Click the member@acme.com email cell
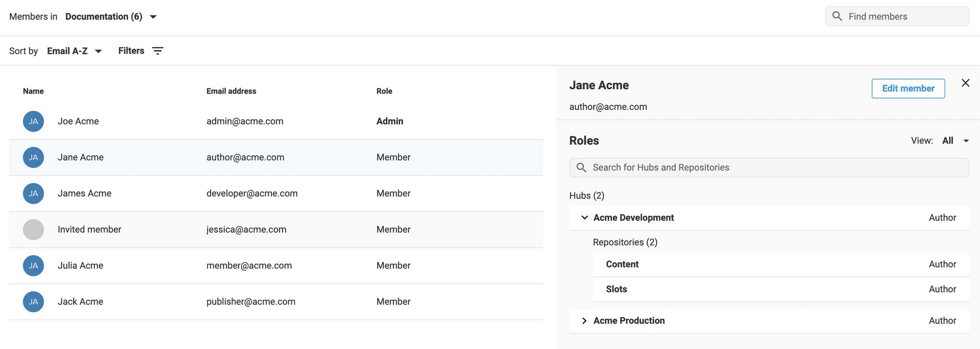980x349 pixels. [x=249, y=266]
